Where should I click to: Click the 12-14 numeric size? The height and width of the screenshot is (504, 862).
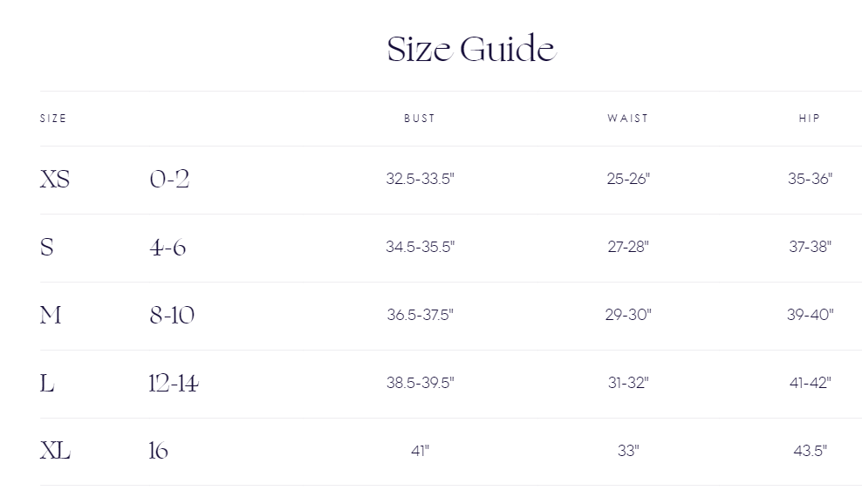pos(174,383)
